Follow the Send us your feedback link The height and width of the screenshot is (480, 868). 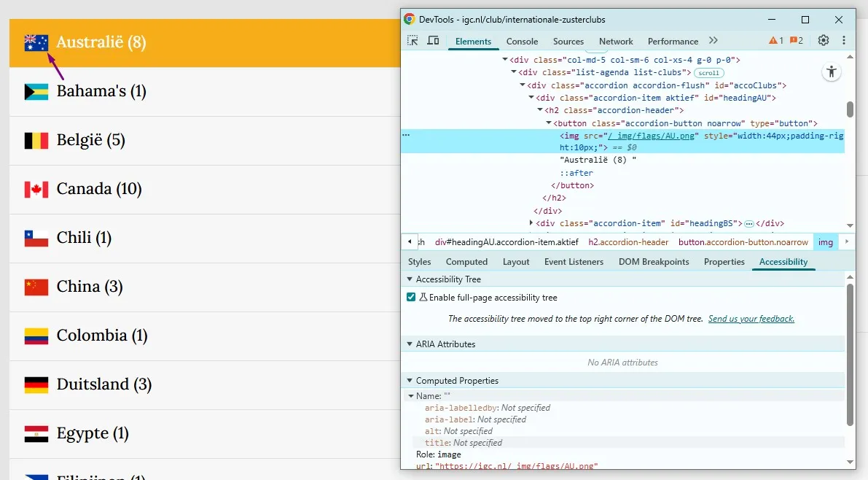pos(751,319)
